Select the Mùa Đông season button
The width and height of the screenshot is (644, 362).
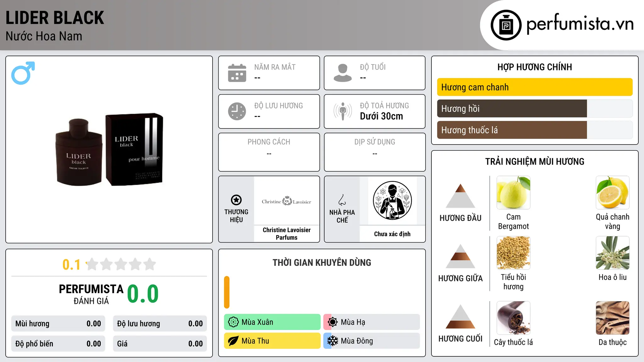coord(371,341)
